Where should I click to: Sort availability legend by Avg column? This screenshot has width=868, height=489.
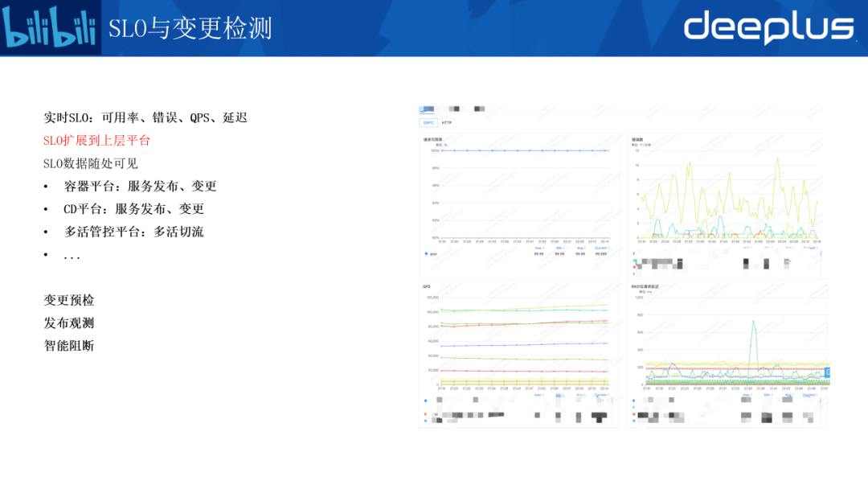point(580,248)
